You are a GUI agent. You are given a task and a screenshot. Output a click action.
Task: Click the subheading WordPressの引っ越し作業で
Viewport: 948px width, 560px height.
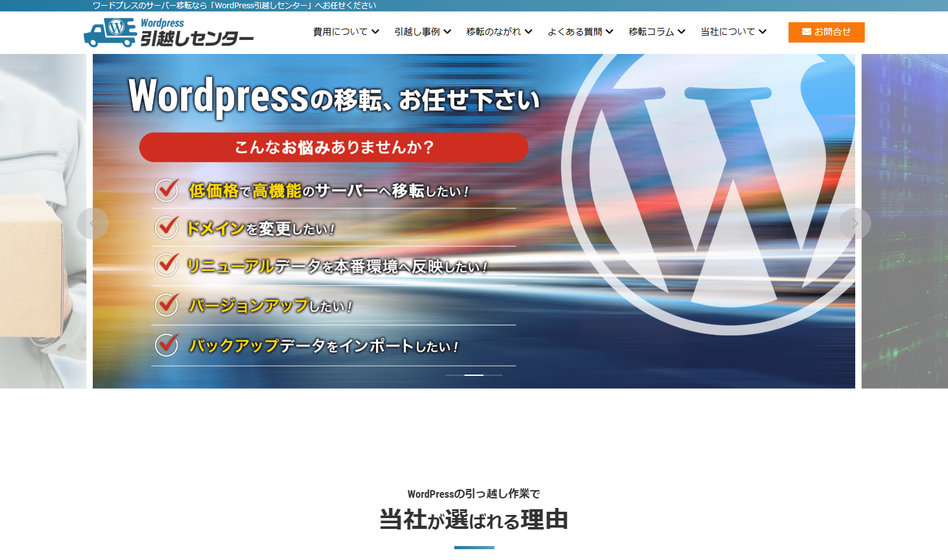[474, 493]
